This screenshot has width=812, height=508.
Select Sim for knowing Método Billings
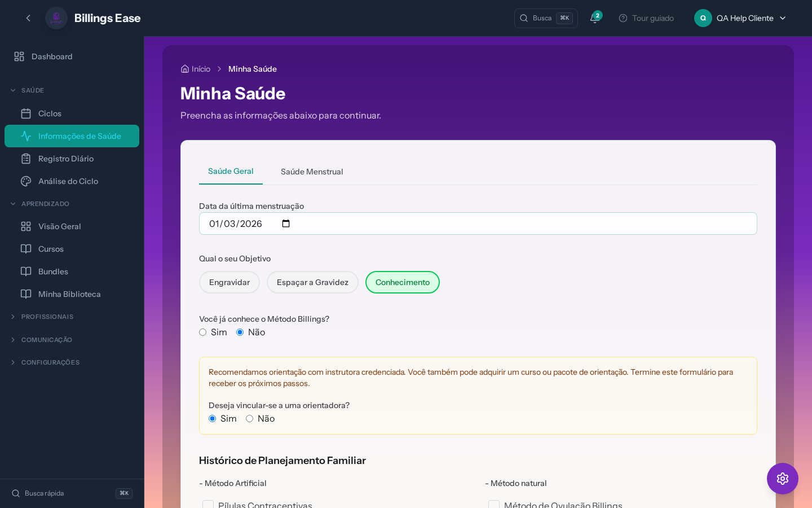[x=203, y=332]
